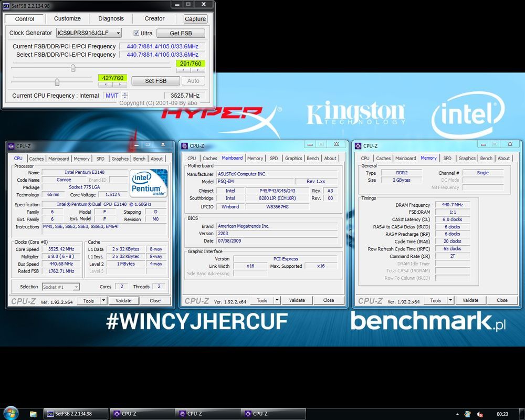The height and width of the screenshot is (420, 525).
Task: Click the Select FSB frequency value field
Action: coord(162,55)
